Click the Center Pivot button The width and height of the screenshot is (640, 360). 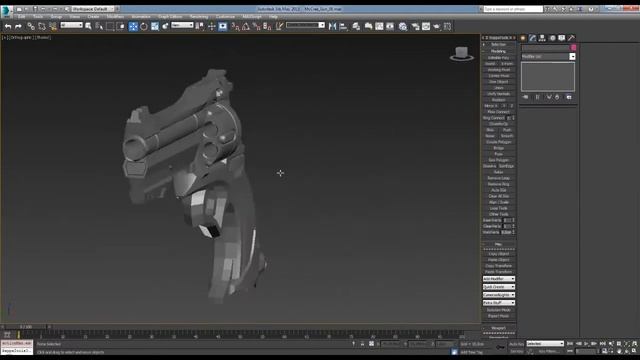499,76
